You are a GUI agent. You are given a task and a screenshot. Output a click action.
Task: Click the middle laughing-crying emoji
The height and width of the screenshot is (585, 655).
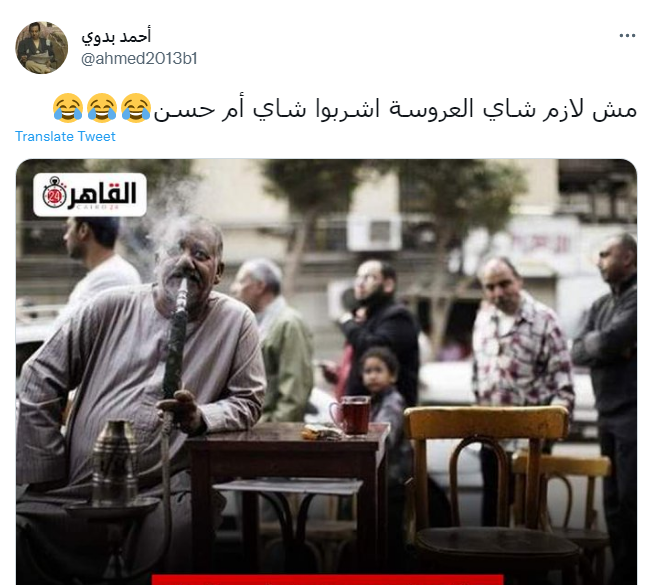(x=102, y=108)
